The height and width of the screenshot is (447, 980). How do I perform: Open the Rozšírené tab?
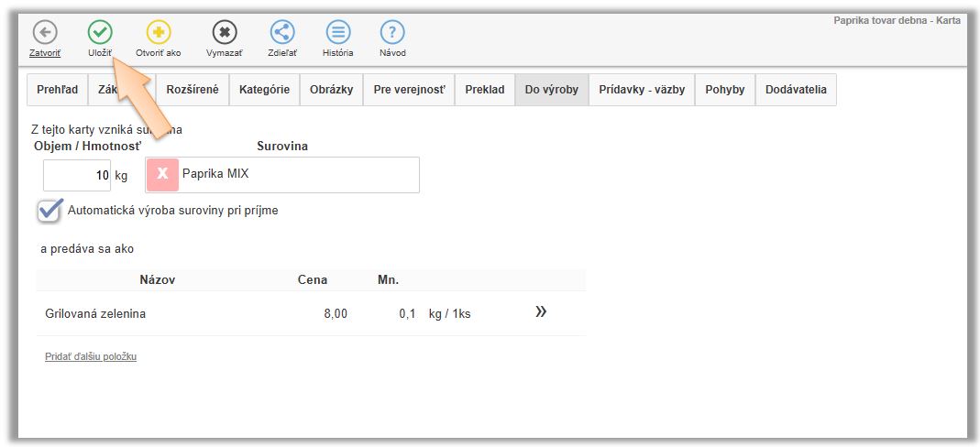coord(193,90)
